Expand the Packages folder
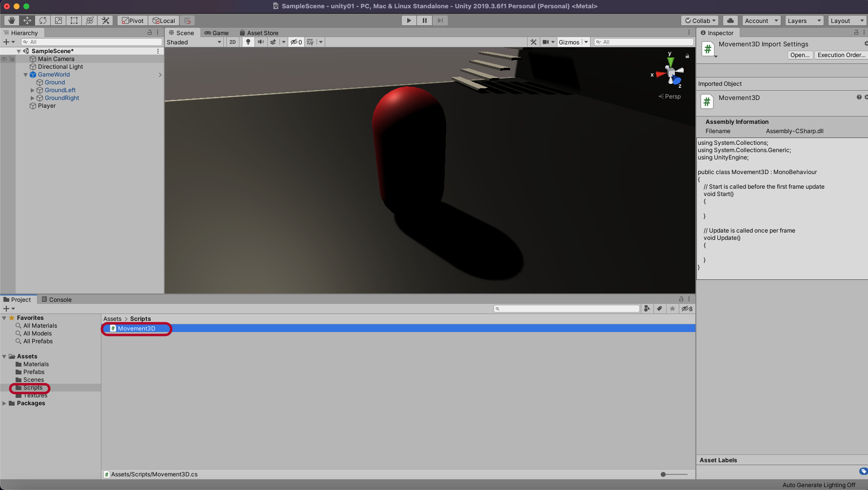Screen dimensions: 868x490 click(4, 403)
